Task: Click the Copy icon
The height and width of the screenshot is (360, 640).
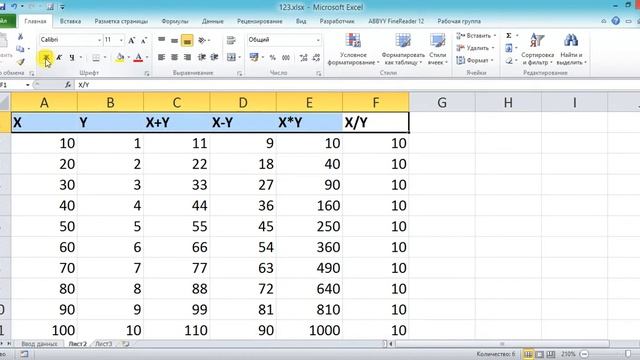Action: tap(20, 49)
